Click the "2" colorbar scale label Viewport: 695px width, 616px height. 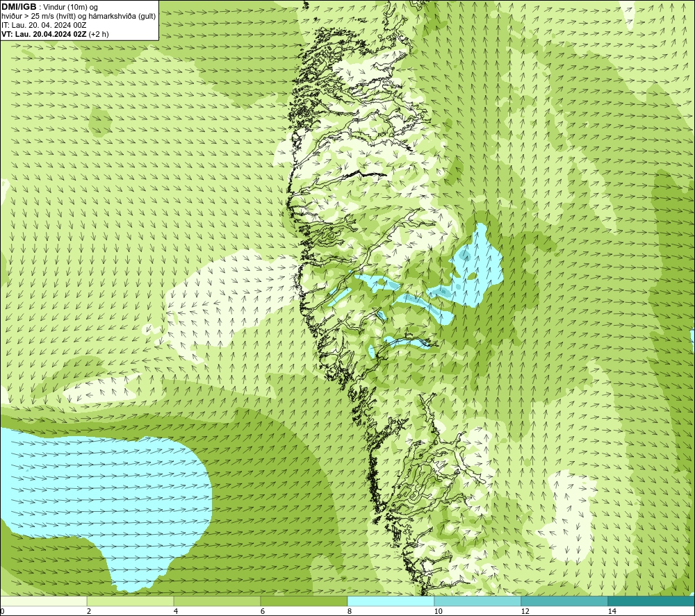click(89, 611)
